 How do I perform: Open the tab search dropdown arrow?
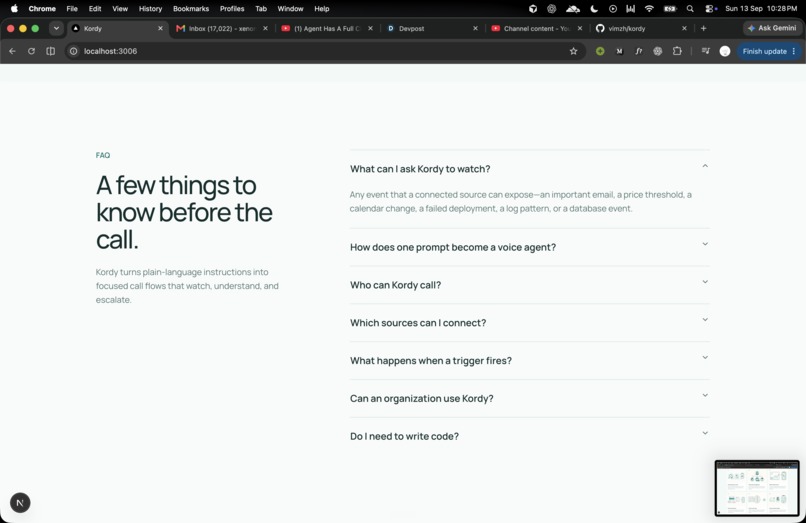[56, 28]
